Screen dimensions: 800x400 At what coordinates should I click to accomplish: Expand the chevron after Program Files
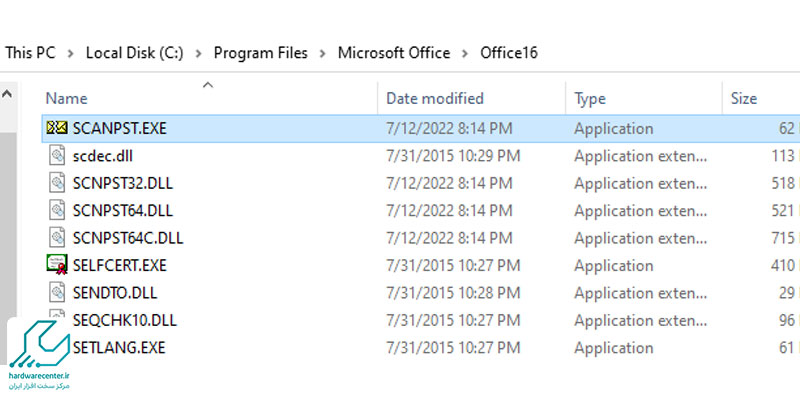(323, 53)
